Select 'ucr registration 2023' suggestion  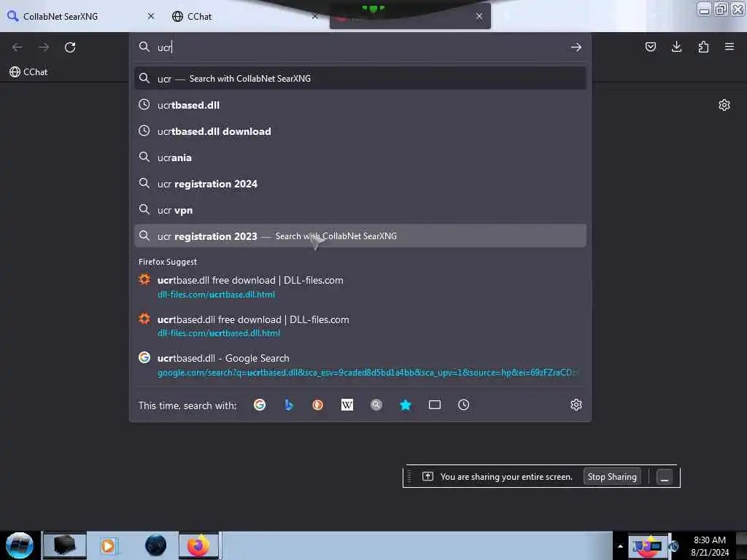click(x=360, y=236)
